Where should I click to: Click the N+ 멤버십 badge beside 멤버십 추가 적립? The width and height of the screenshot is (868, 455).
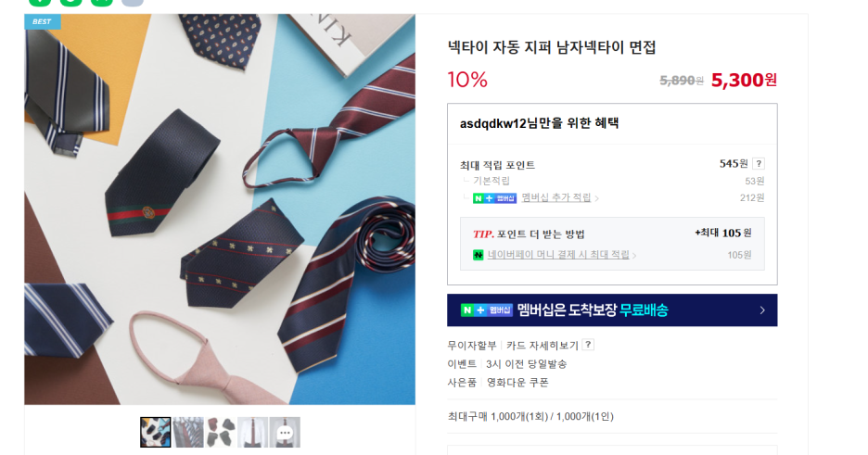pos(494,198)
